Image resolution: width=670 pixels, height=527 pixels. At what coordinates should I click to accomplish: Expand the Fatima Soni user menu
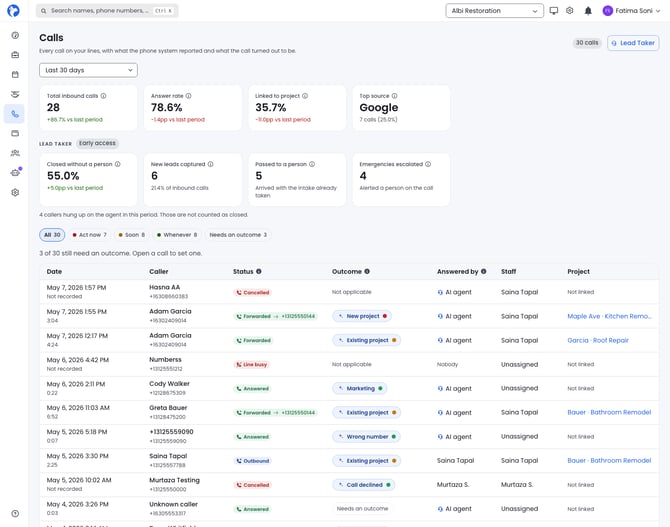tap(632, 11)
